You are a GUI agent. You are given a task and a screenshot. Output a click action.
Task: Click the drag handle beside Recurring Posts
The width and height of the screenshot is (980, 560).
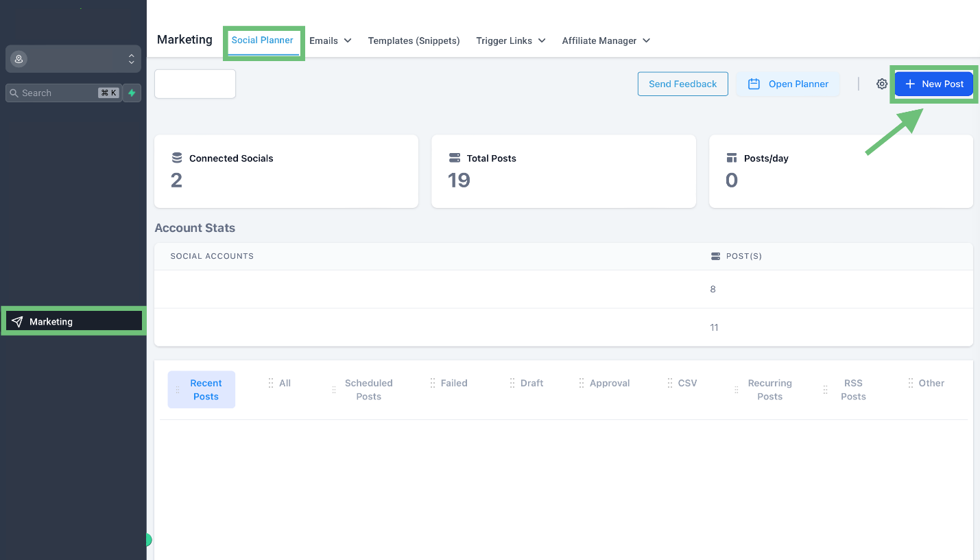point(737,390)
